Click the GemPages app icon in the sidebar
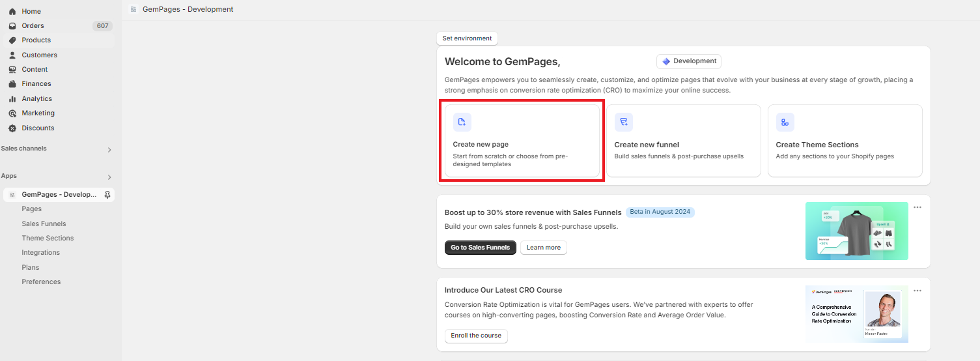This screenshot has width=980, height=361. [12, 195]
